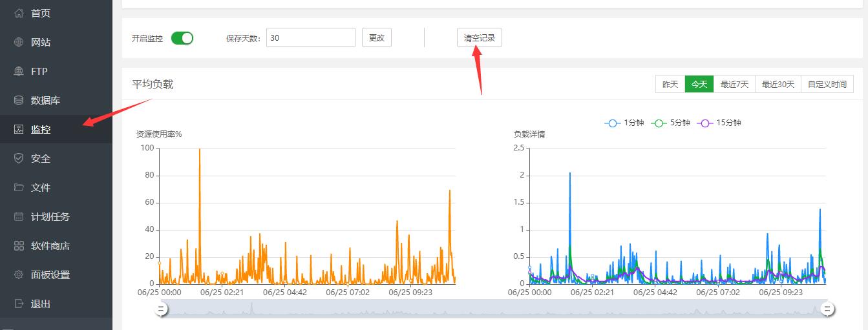Click the left handle of timeline slider

tap(162, 310)
